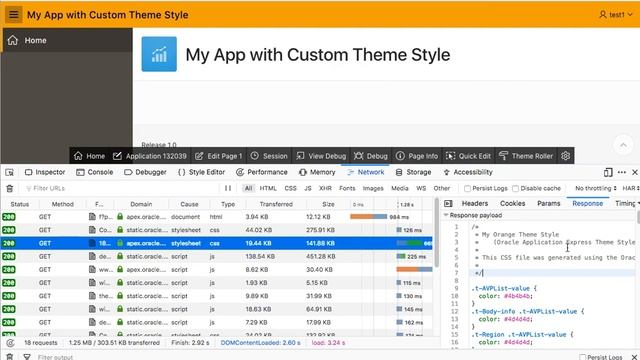Switch to the Memory tab
This screenshot has width=640, height=360.
[317, 172]
